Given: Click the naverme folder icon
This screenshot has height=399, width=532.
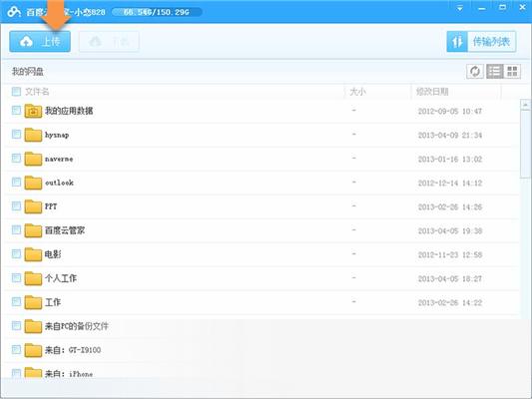Looking at the screenshot, I should point(33,159).
